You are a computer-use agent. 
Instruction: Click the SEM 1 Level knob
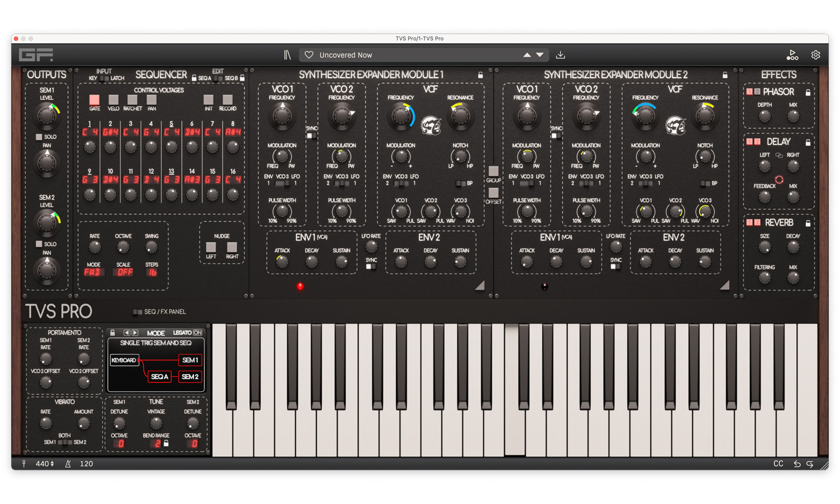tap(47, 115)
